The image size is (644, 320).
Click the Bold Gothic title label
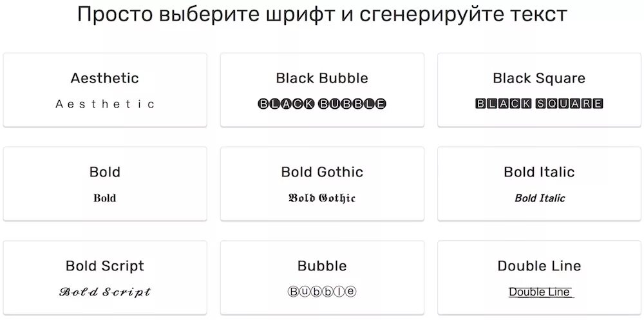click(x=322, y=172)
